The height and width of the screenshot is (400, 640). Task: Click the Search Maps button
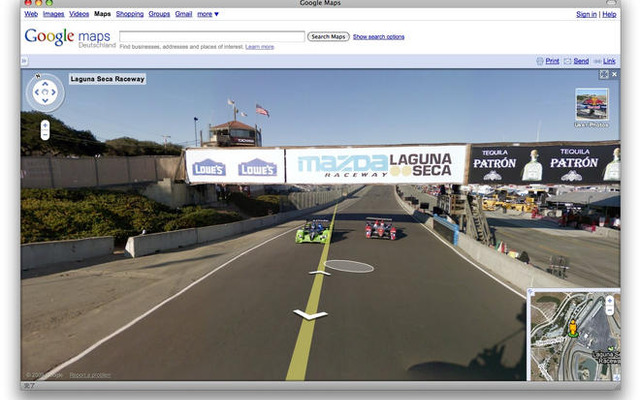pyautogui.click(x=328, y=36)
